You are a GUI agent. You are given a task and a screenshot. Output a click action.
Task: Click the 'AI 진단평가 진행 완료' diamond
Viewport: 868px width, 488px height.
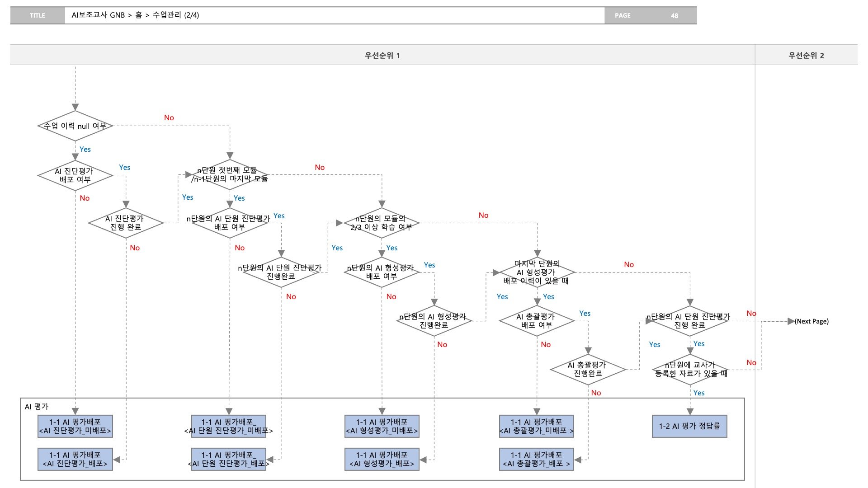126,223
